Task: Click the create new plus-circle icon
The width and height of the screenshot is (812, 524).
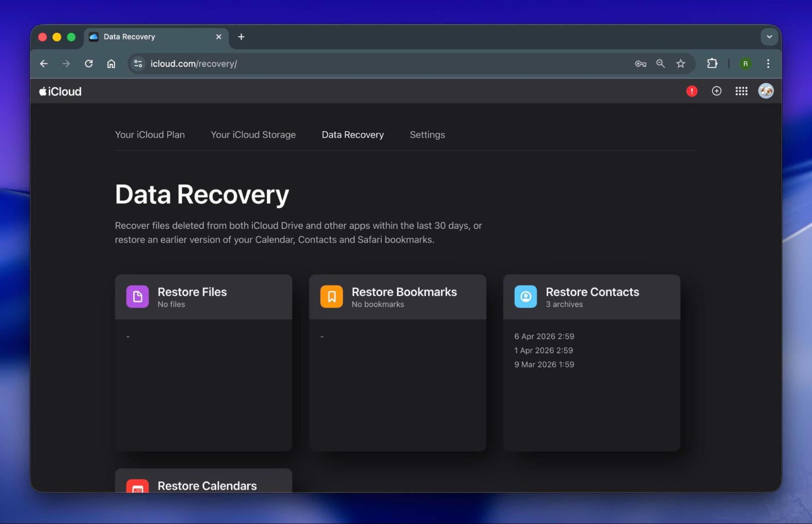Action: pos(717,91)
